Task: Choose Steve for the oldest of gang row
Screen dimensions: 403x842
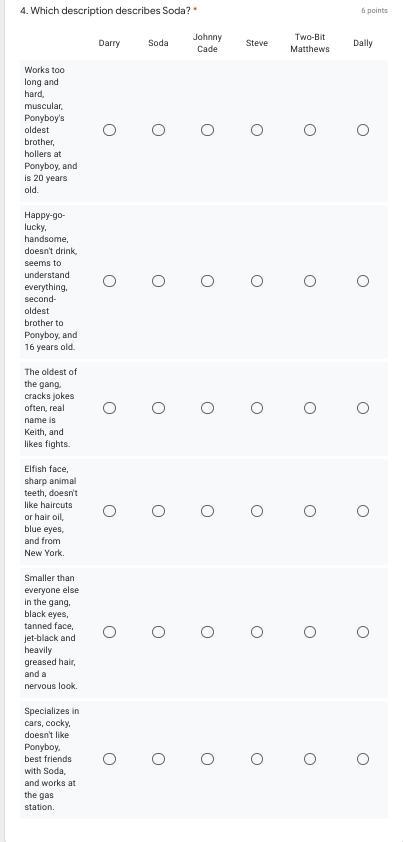Action: pyautogui.click(x=257, y=408)
